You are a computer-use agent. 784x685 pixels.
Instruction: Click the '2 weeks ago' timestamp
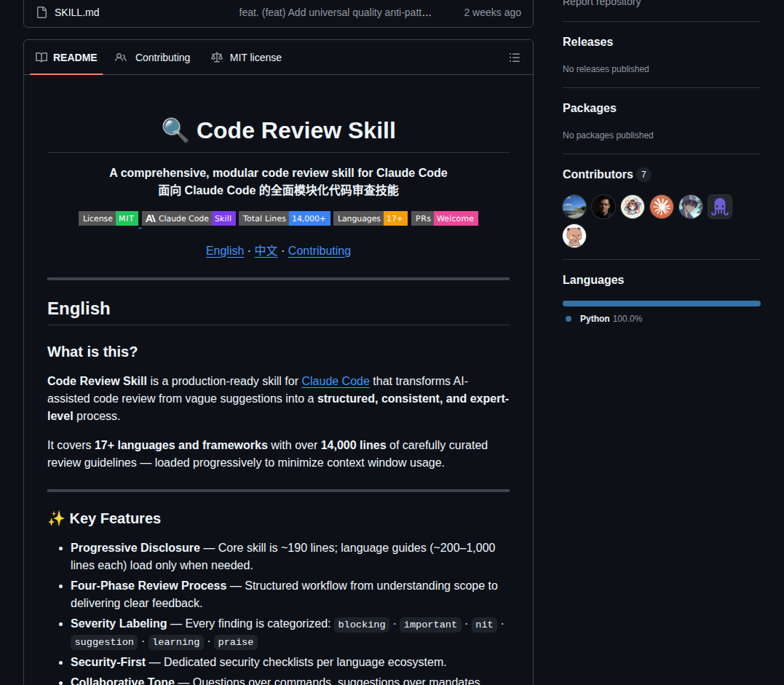(x=492, y=12)
